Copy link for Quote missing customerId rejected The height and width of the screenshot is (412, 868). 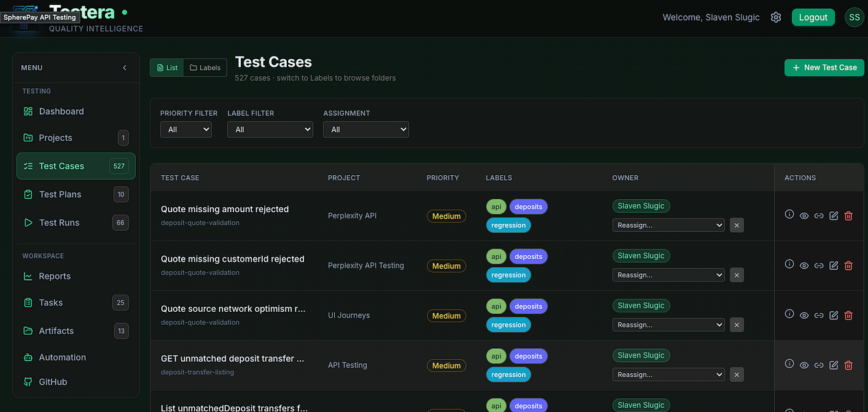click(819, 266)
